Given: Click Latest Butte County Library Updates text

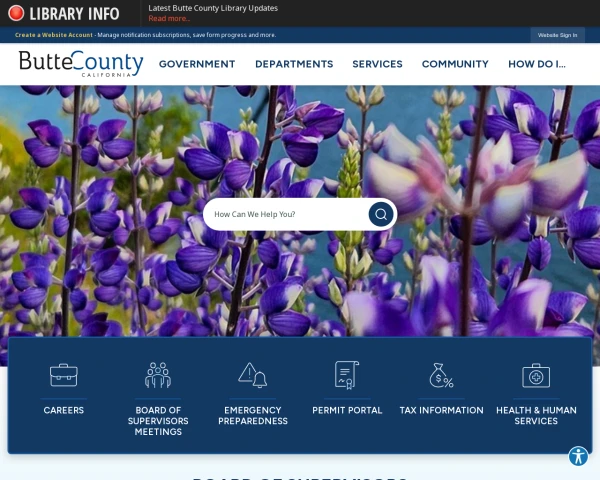Looking at the screenshot, I should 213,8.
